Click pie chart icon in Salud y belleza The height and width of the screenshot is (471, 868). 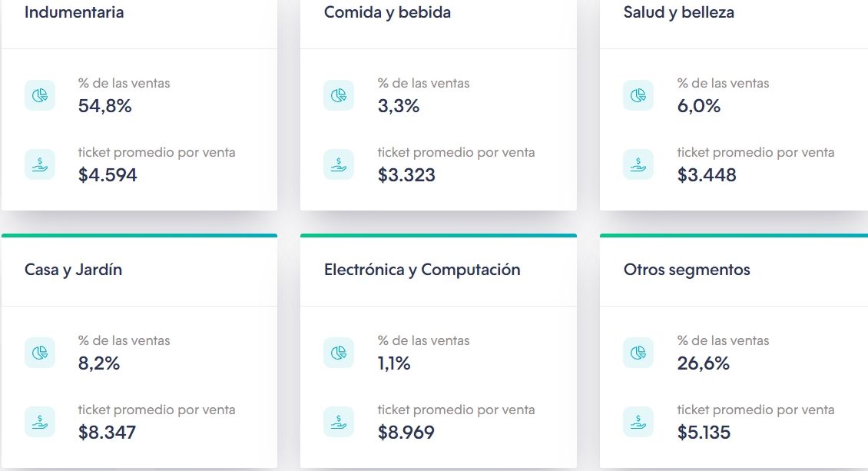pos(638,95)
